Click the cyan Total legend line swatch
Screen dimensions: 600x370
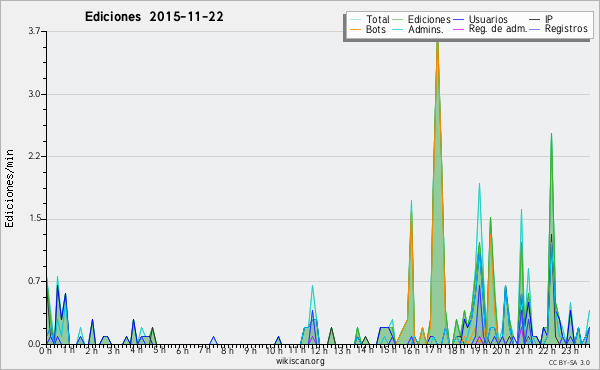[355, 20]
